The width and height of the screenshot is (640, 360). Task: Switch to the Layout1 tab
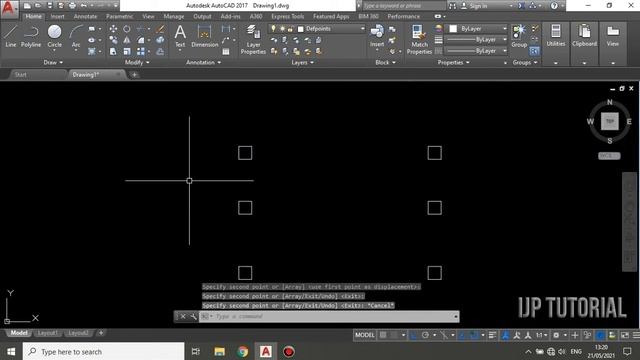pyautogui.click(x=48, y=333)
